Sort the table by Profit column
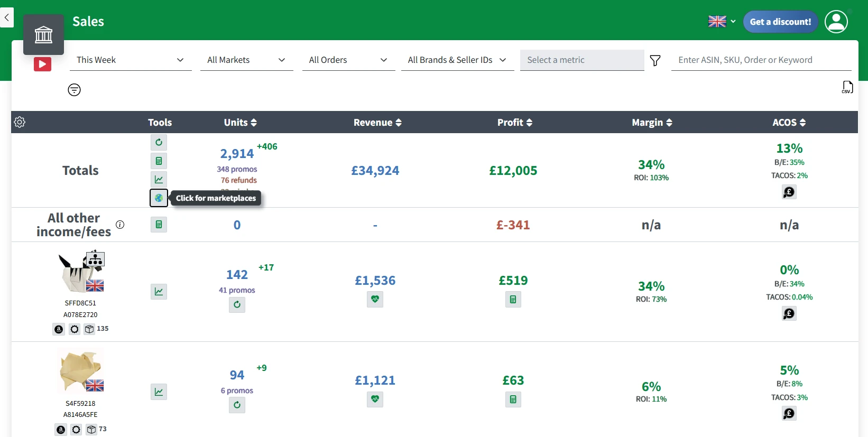This screenshot has width=868, height=437. coord(515,123)
